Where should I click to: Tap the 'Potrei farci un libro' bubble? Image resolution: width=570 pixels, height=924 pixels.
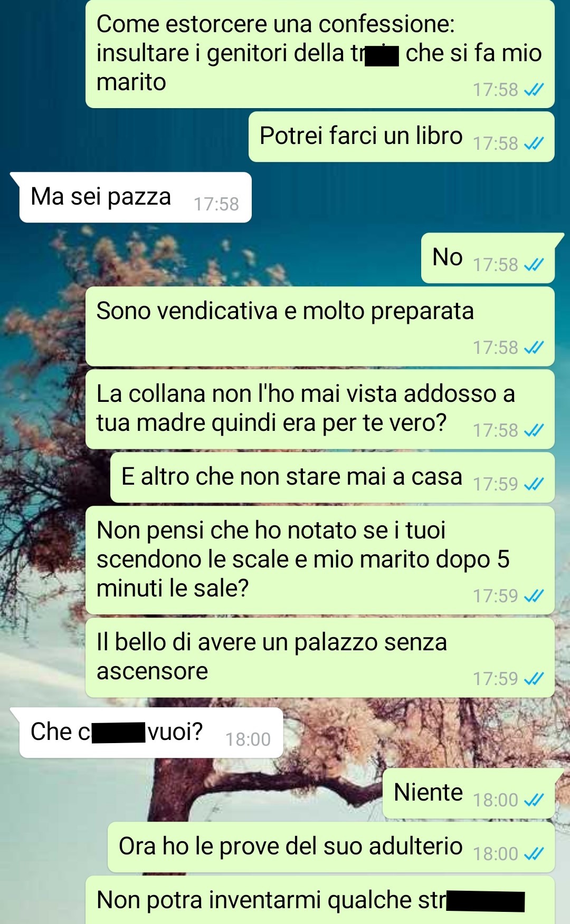tap(402, 137)
